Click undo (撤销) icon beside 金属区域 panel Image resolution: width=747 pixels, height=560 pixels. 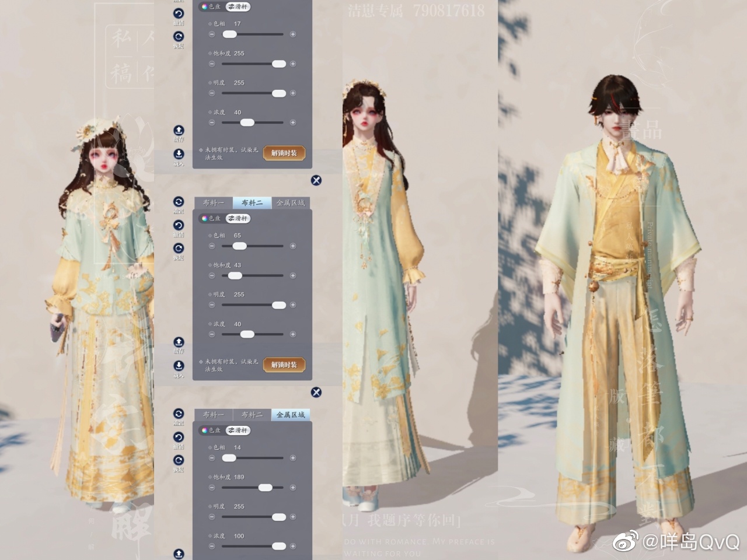pos(179,437)
